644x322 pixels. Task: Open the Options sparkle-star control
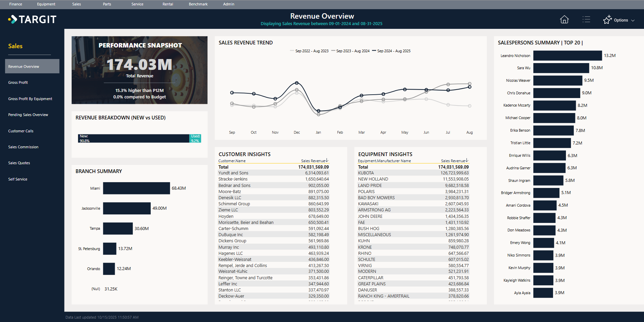(607, 19)
